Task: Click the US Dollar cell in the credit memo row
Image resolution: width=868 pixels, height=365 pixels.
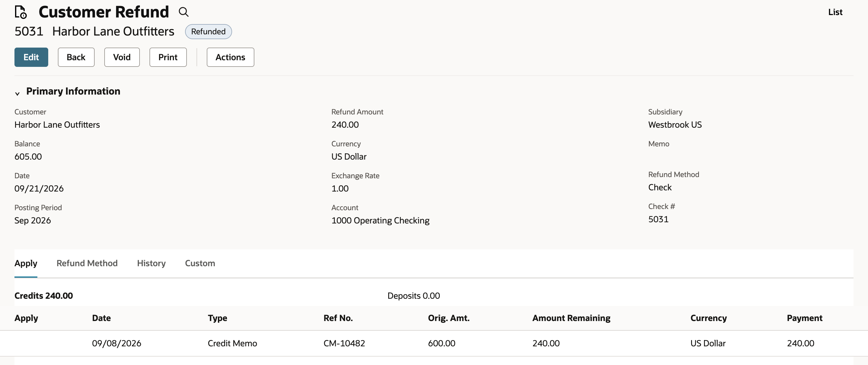Action: (708, 343)
